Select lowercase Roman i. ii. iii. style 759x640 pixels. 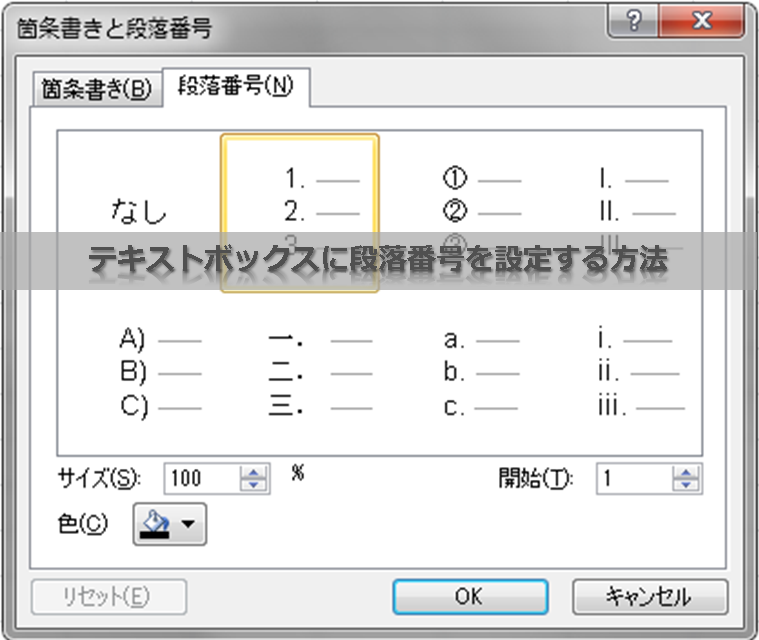[634, 373]
